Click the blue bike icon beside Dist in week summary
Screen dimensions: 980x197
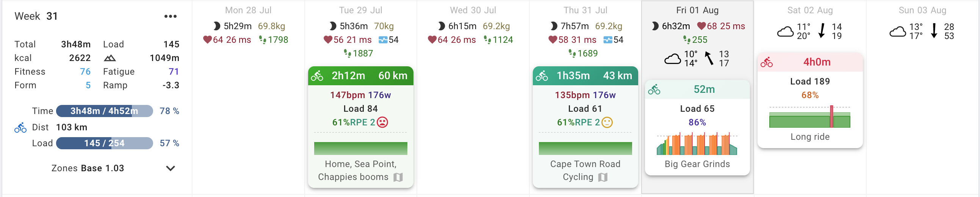tap(20, 127)
